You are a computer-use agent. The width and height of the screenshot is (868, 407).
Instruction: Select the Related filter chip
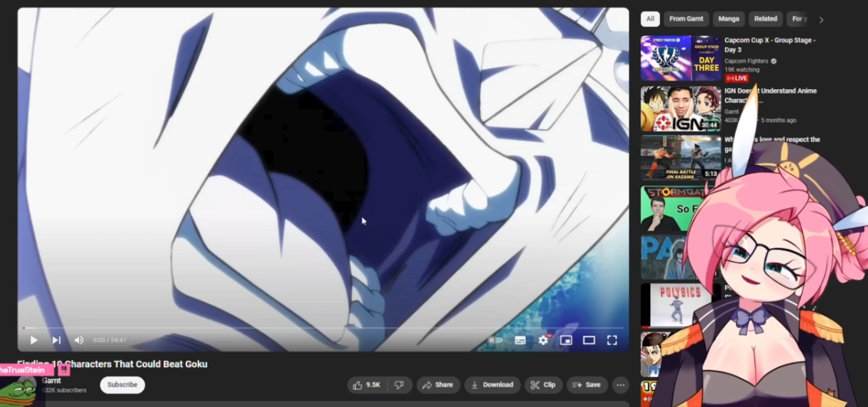point(766,19)
